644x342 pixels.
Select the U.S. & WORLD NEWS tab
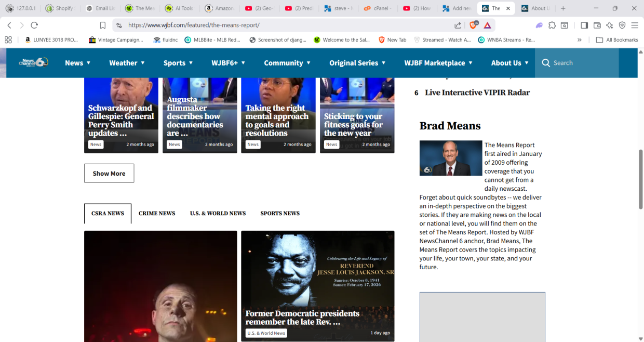218,213
